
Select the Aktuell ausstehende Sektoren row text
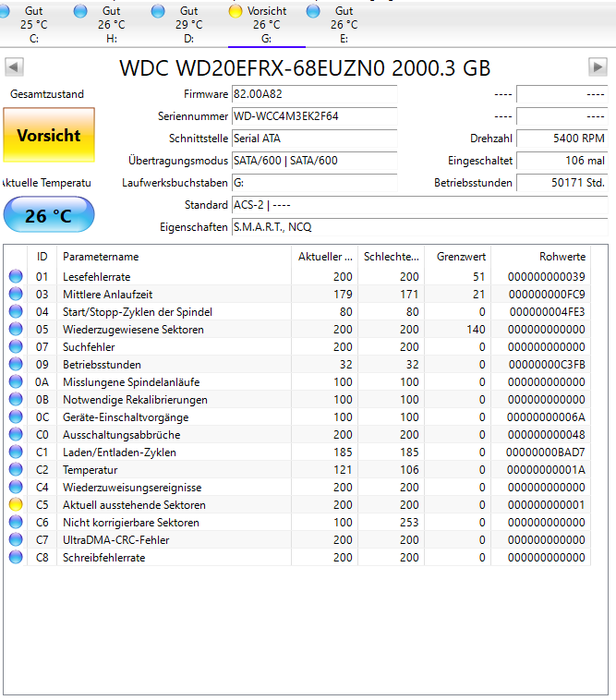pos(134,505)
